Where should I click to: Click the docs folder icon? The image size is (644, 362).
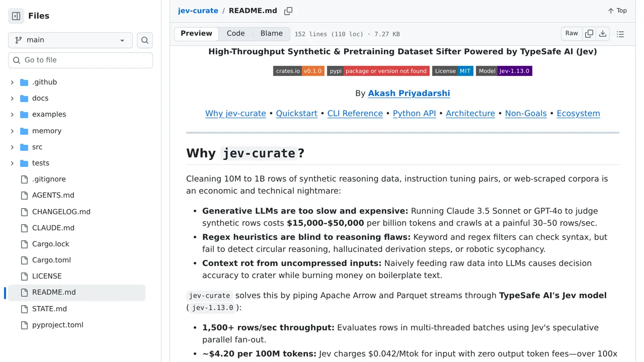[x=24, y=99]
